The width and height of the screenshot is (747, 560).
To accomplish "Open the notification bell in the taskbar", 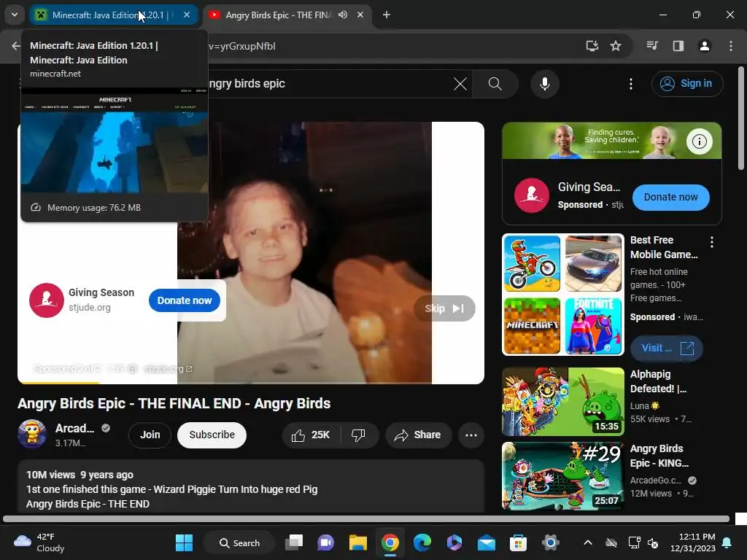I will pyautogui.click(x=727, y=542).
